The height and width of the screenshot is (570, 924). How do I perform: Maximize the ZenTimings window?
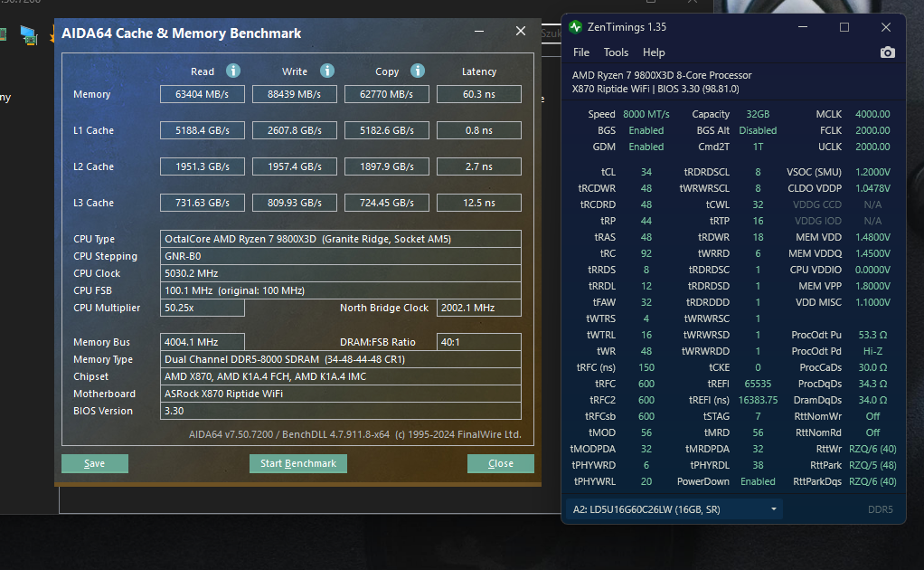click(x=844, y=27)
